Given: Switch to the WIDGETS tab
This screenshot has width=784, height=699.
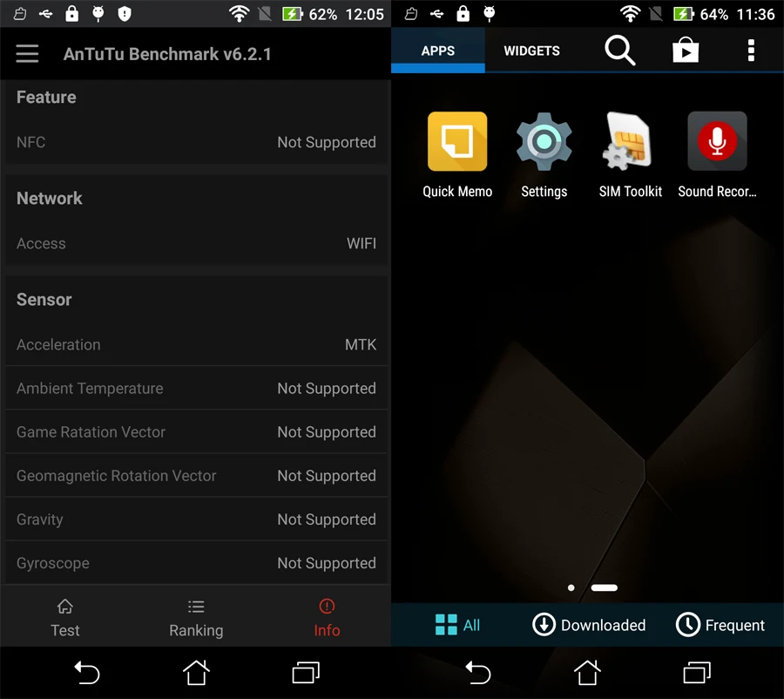Looking at the screenshot, I should pyautogui.click(x=531, y=51).
